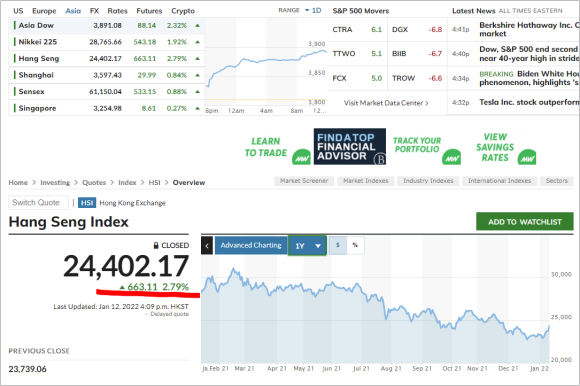Click the HSI ticker badge
Screen dimensions: 580x386
point(87,203)
